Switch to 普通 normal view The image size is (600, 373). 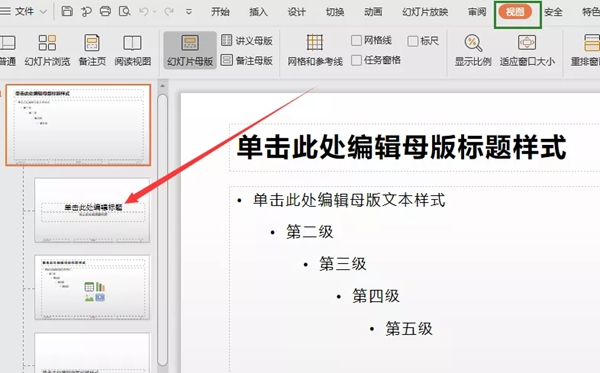click(8, 51)
